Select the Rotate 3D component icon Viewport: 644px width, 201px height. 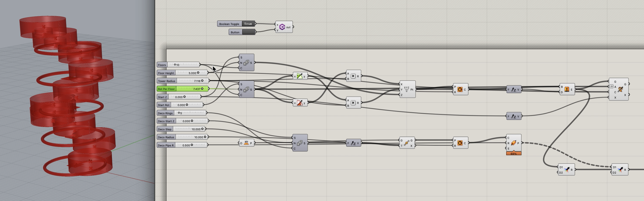pyautogui.click(x=620, y=89)
